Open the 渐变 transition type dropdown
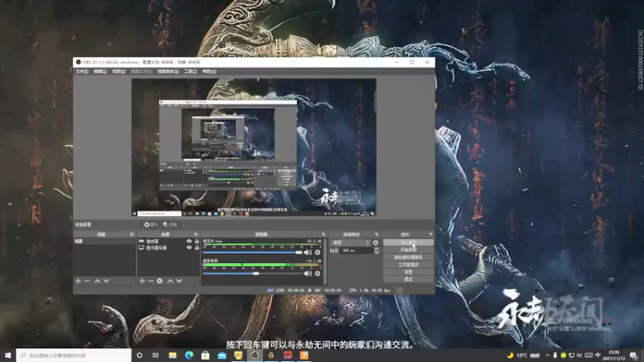 pyautogui.click(x=350, y=243)
